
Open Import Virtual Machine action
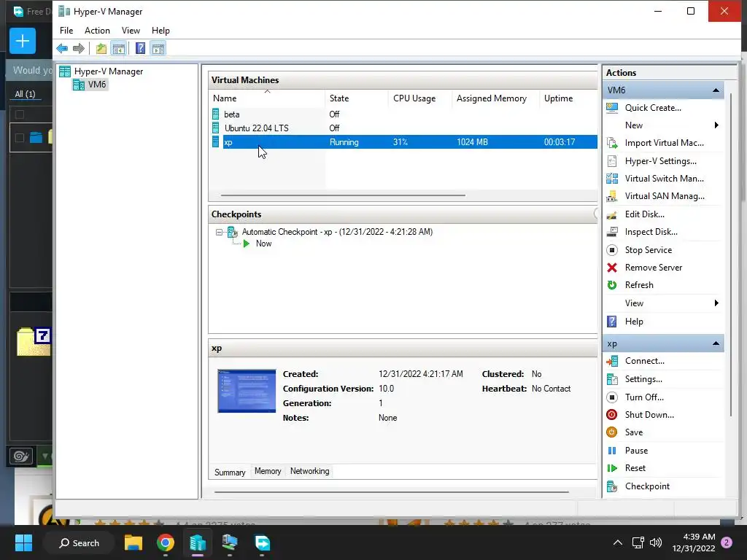[664, 143]
